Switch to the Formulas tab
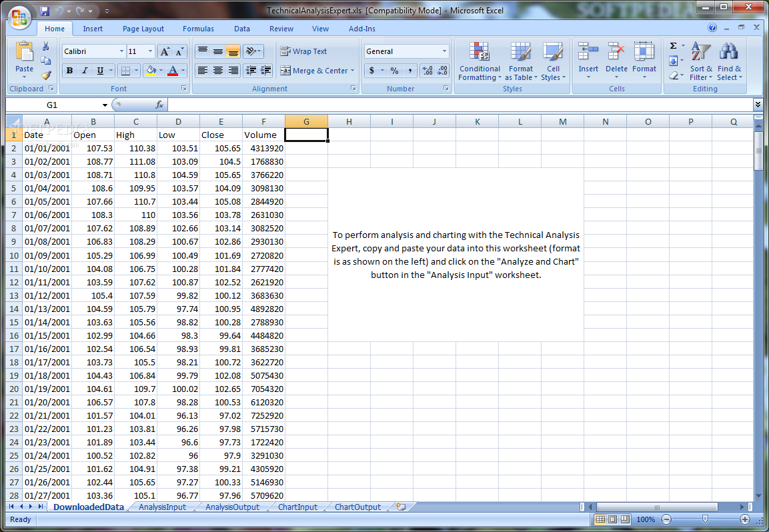769x532 pixels. [198, 29]
